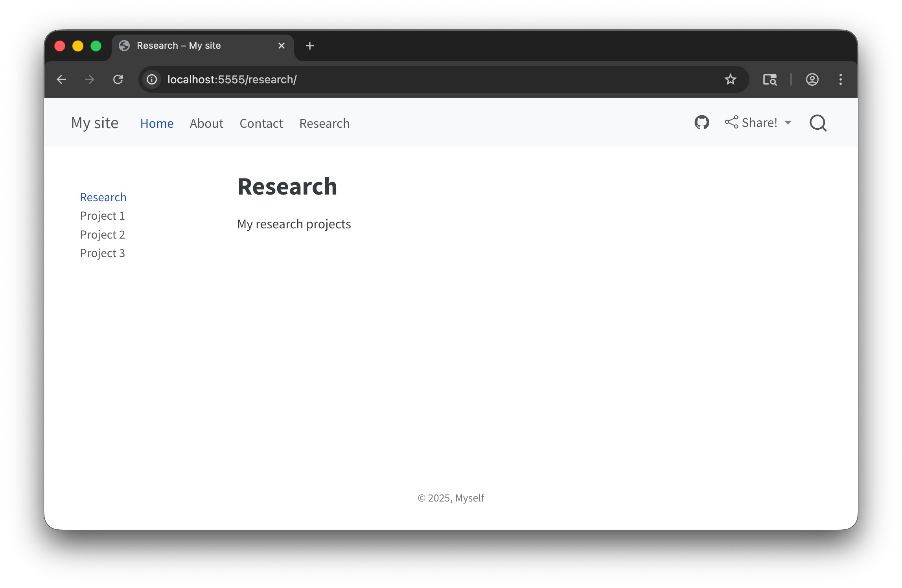Reload the page with the refresh icon
Screen dimensions: 902x588
pyautogui.click(x=118, y=80)
